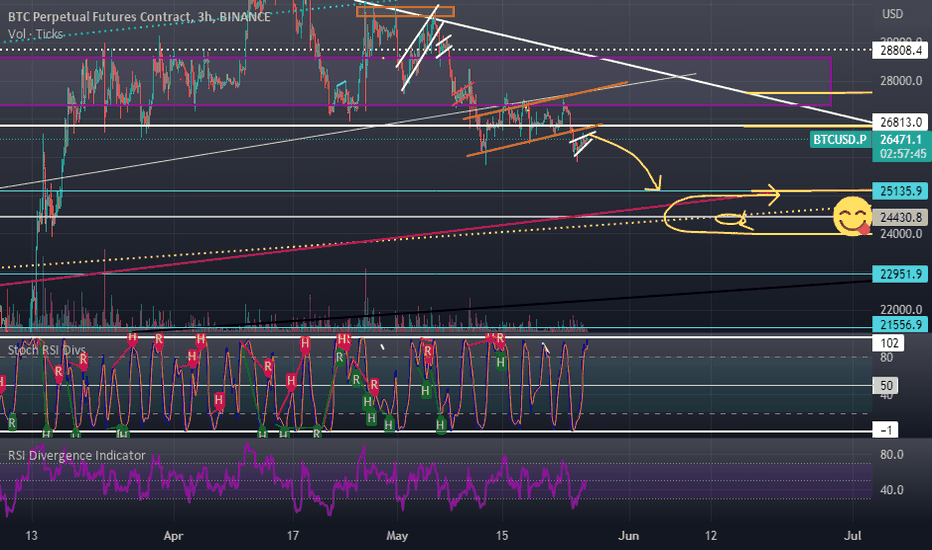Click the 17 date label on time axis

(292, 536)
